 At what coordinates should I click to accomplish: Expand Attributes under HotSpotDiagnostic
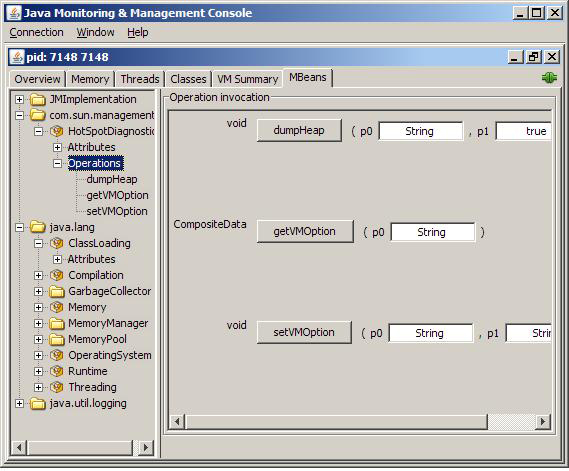point(57,147)
